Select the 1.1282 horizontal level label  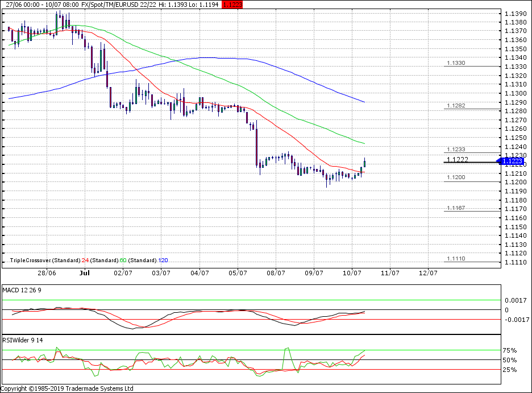pyautogui.click(x=456, y=106)
